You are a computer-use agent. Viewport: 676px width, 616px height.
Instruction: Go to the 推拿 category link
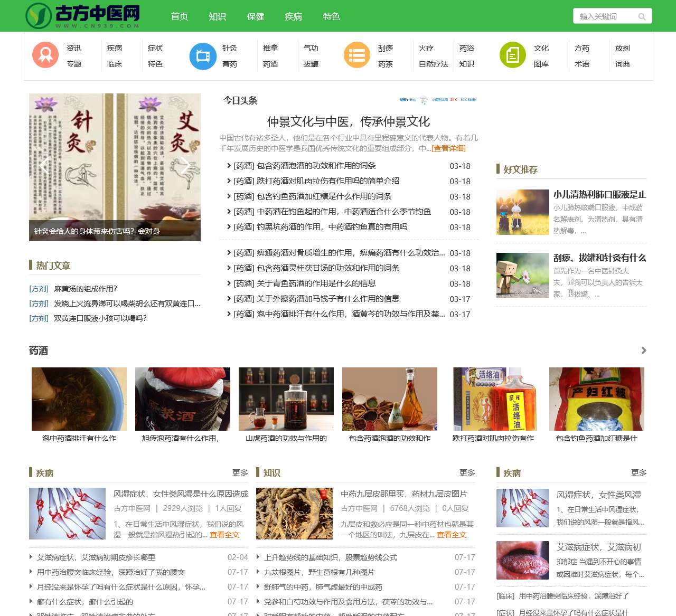tap(270, 48)
